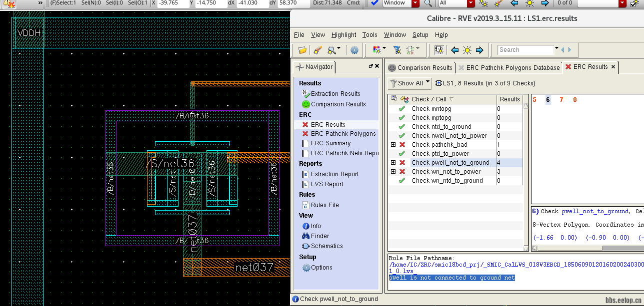Click the left arrow in layout top toolbar
The image size is (644, 306).
514,3
